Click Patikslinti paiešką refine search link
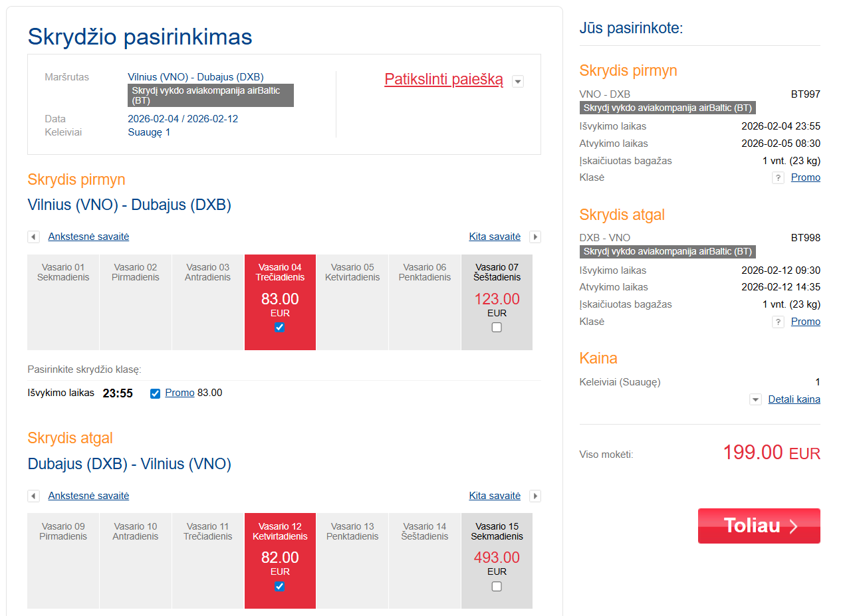Viewport: 849px width, 616px height. pos(443,80)
